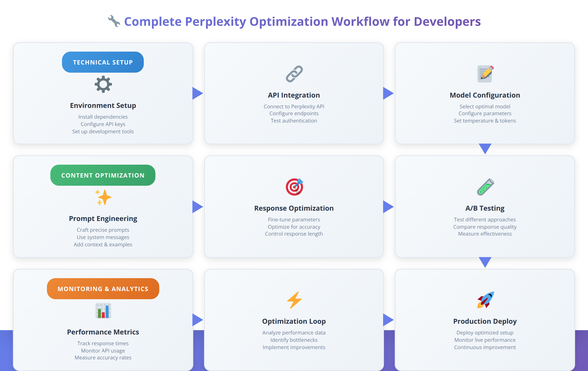Click the 'Fine-tune parameters' line

(x=294, y=219)
